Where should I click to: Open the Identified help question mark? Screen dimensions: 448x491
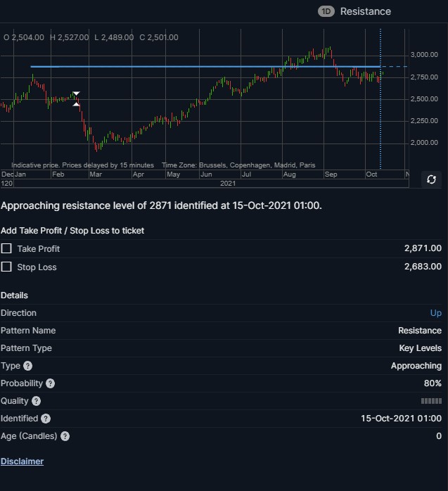[x=46, y=419]
